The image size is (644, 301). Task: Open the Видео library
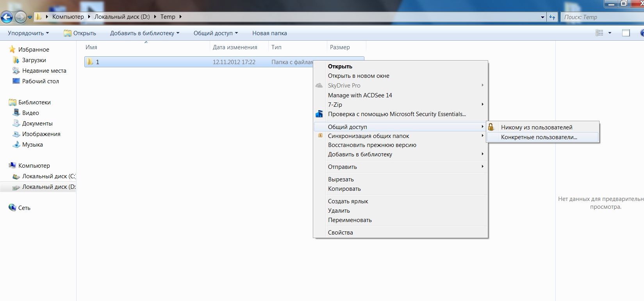30,113
